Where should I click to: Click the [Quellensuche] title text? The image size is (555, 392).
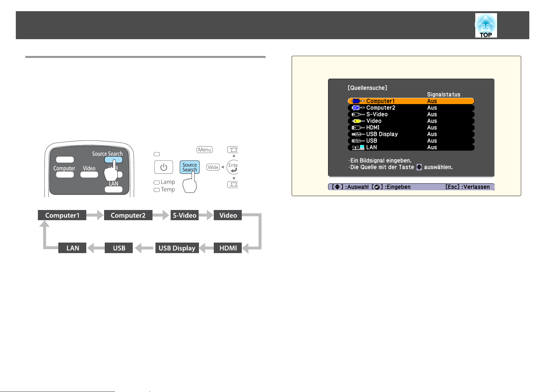[x=368, y=88]
